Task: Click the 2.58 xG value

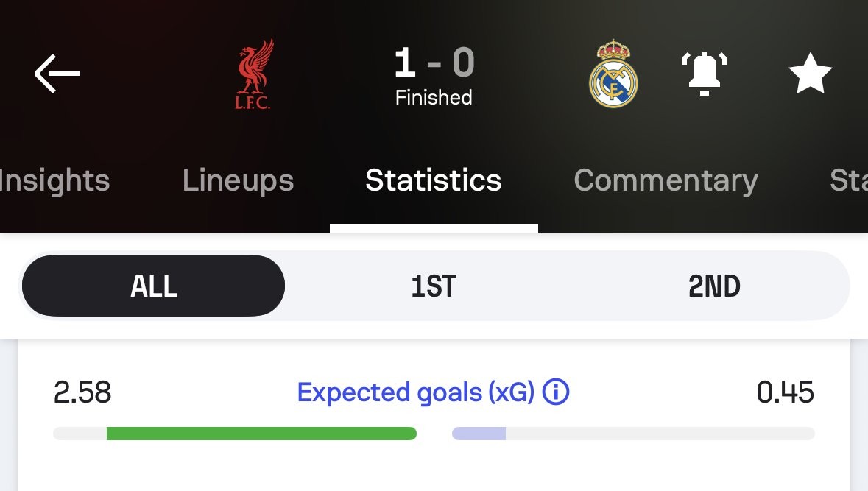Action: pos(82,393)
